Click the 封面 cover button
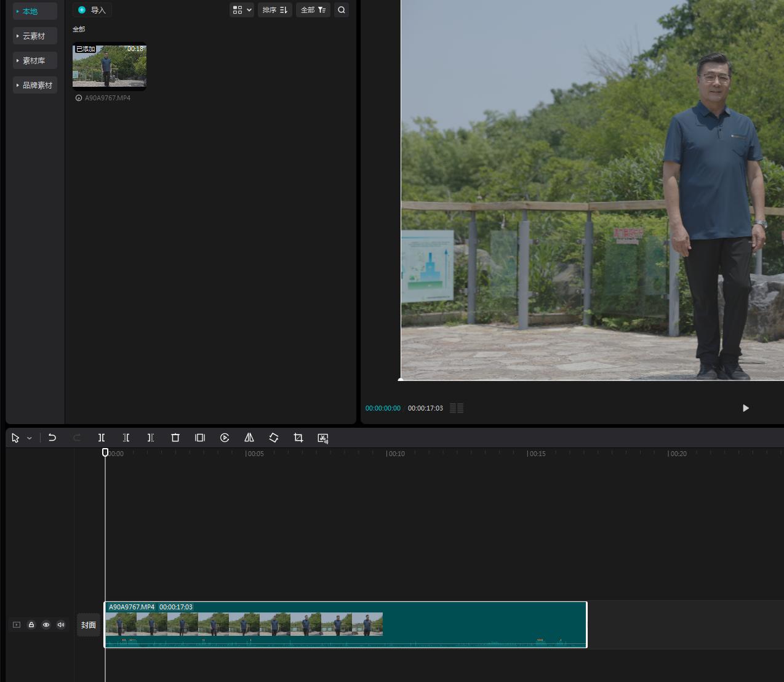Viewport: 784px width, 682px height. (89, 625)
